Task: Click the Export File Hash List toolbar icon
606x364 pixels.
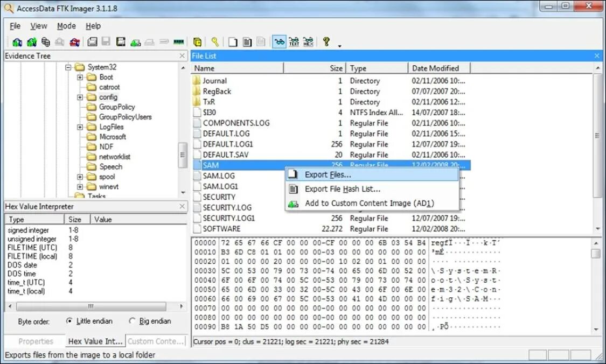Action: 247,42
